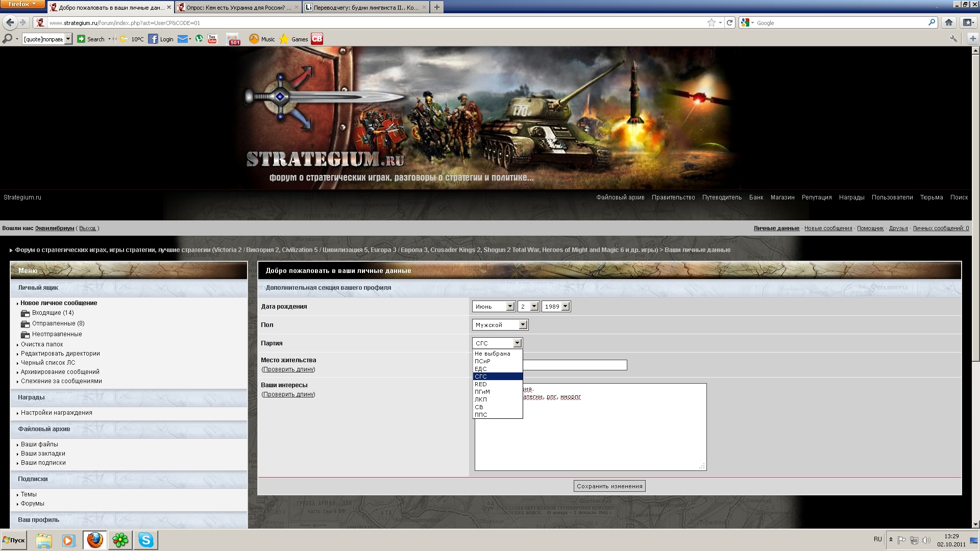Open the Google search engine selector arrow
Viewport: 980px width, 551px height.
click(x=753, y=23)
